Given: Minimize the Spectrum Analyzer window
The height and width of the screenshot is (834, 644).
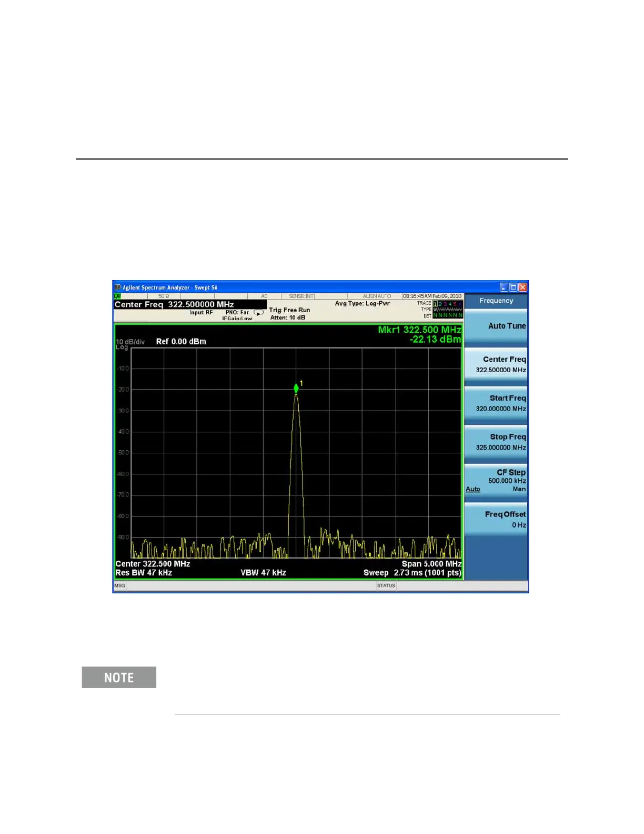Looking at the screenshot, I should (x=504, y=287).
